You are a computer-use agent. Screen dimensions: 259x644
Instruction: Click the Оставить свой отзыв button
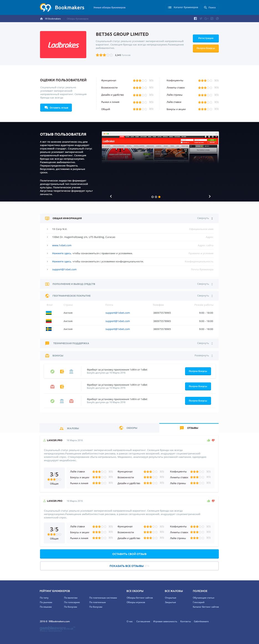(129, 554)
